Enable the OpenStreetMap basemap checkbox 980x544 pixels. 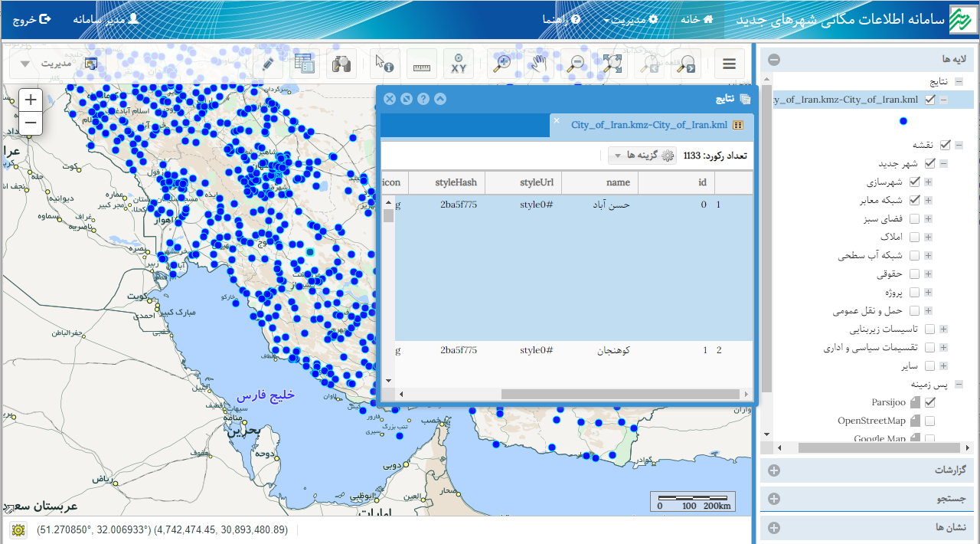pyautogui.click(x=930, y=421)
